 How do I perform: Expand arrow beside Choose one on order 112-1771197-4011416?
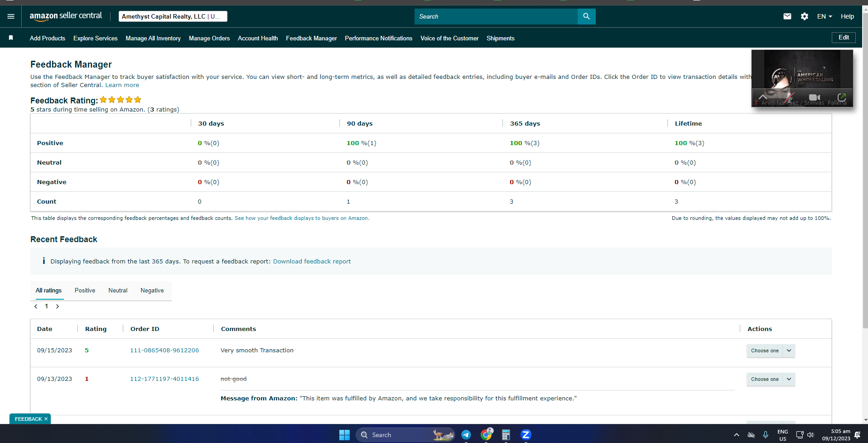[x=789, y=379]
